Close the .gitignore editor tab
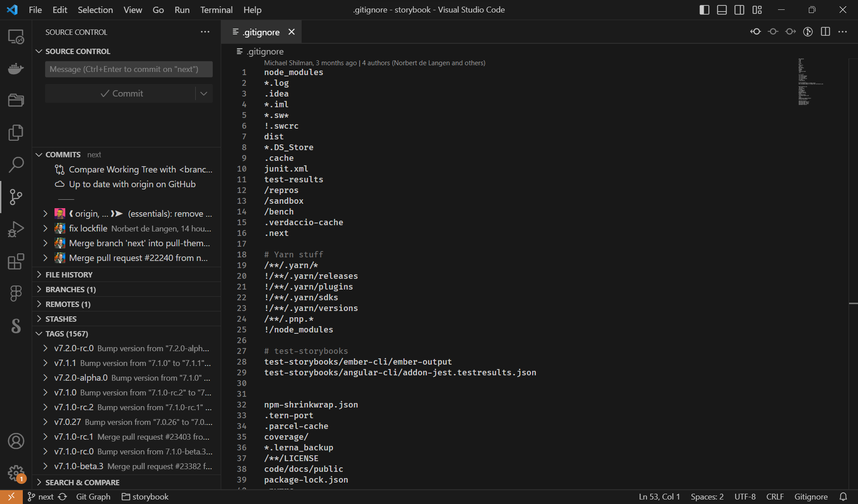This screenshot has width=858, height=504. 291,32
